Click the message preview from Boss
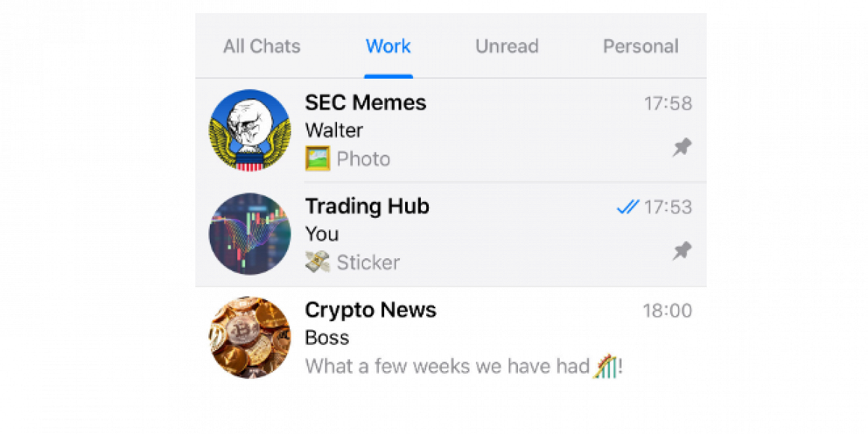868x434 pixels. tap(464, 366)
